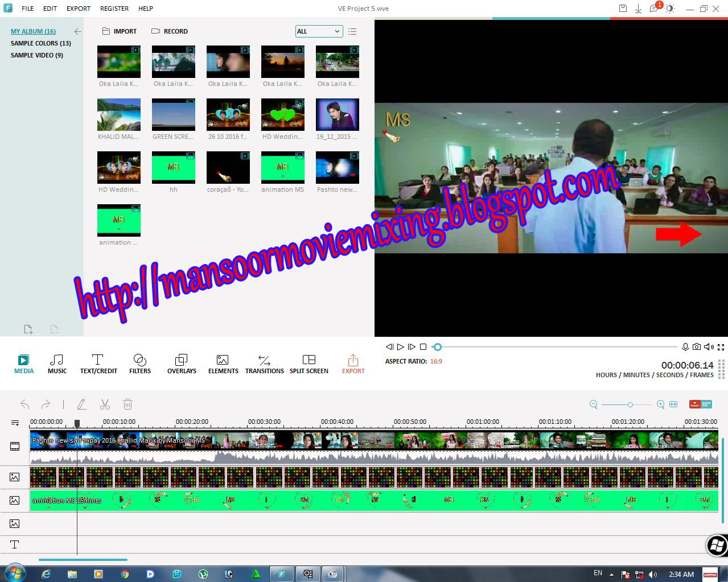Select the 26 10 2016 f... thumbnail
The width and height of the screenshot is (728, 582).
coord(228,114)
